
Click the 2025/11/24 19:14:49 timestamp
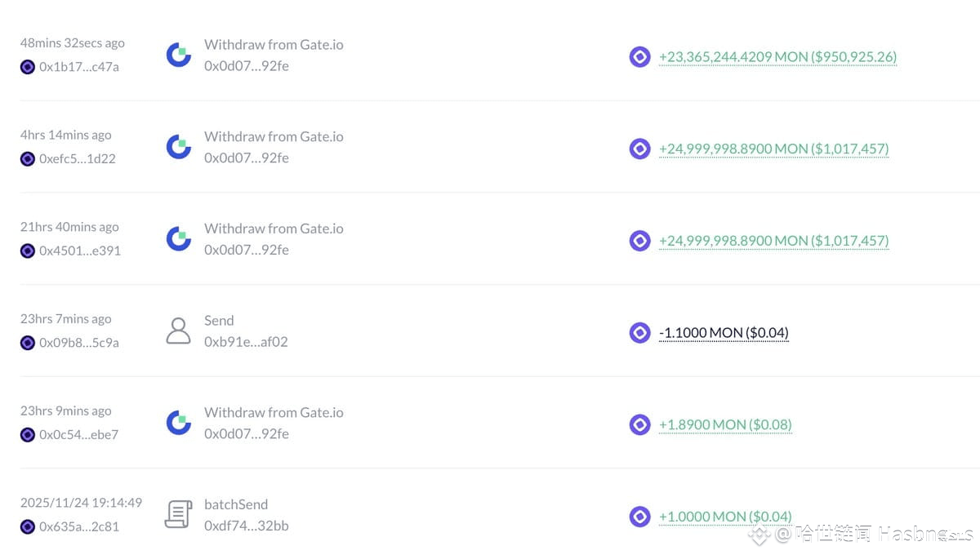coord(81,503)
